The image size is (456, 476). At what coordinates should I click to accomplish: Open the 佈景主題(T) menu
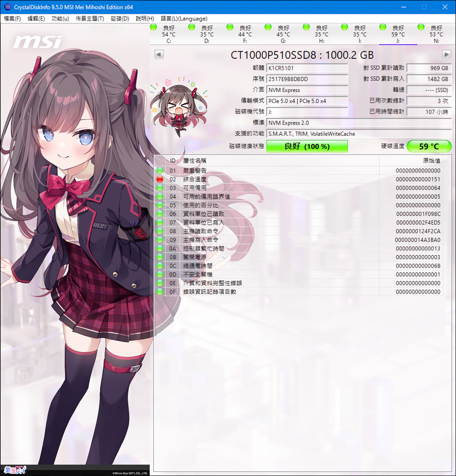[x=90, y=19]
